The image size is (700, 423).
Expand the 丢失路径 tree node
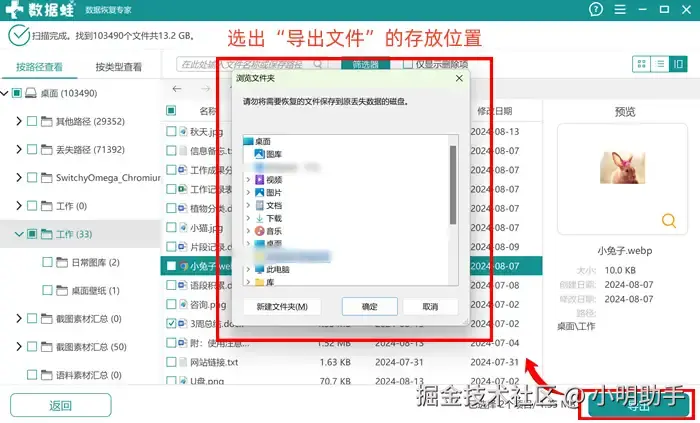click(x=19, y=149)
